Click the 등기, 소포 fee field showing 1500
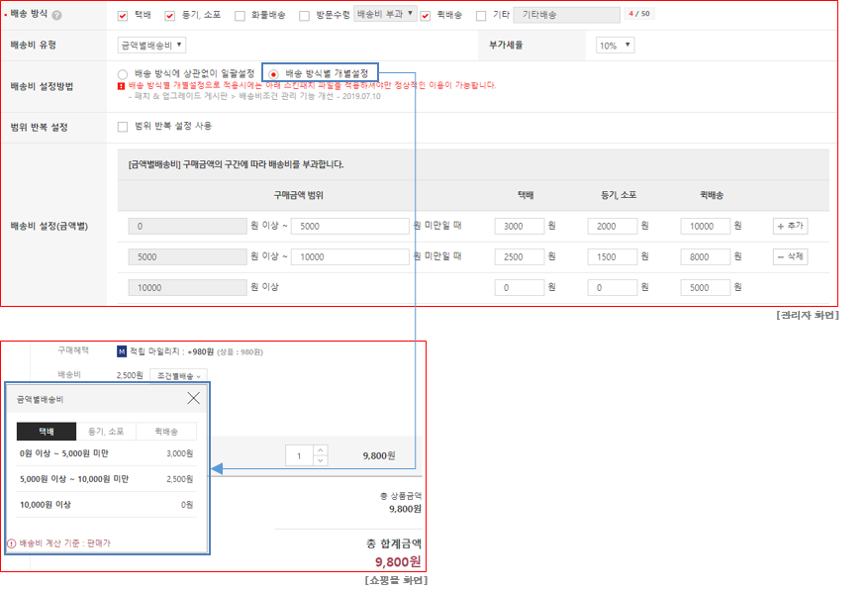 (613, 257)
